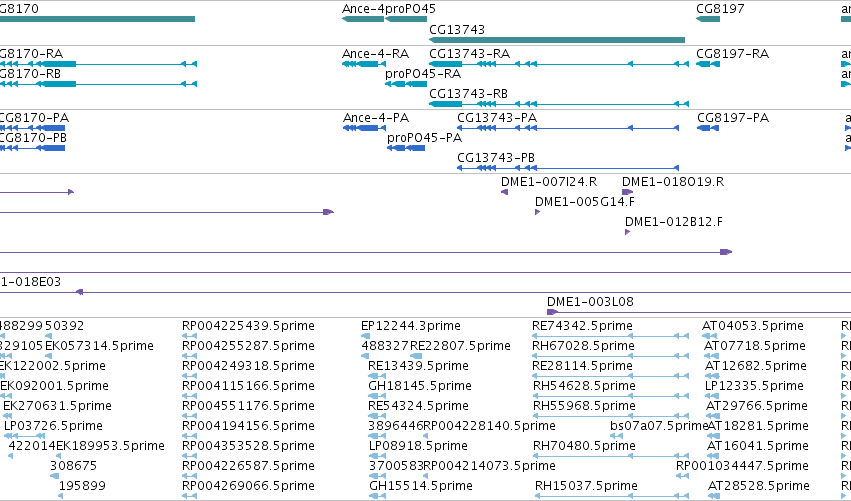Select the RE28114.5prime EST label
This screenshot has height=501, width=851.
tap(582, 366)
